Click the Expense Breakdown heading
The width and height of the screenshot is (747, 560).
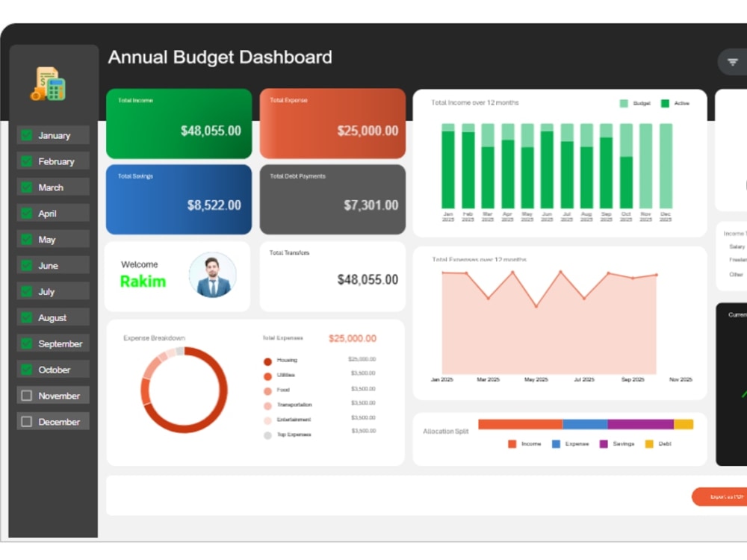pyautogui.click(x=155, y=338)
